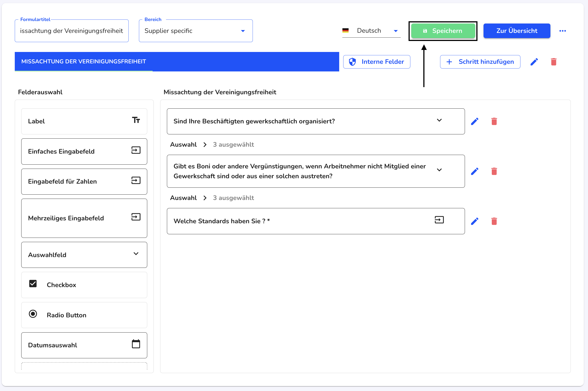Click the Felderauswahl heading
Image resolution: width=588 pixels, height=391 pixels.
tap(40, 92)
